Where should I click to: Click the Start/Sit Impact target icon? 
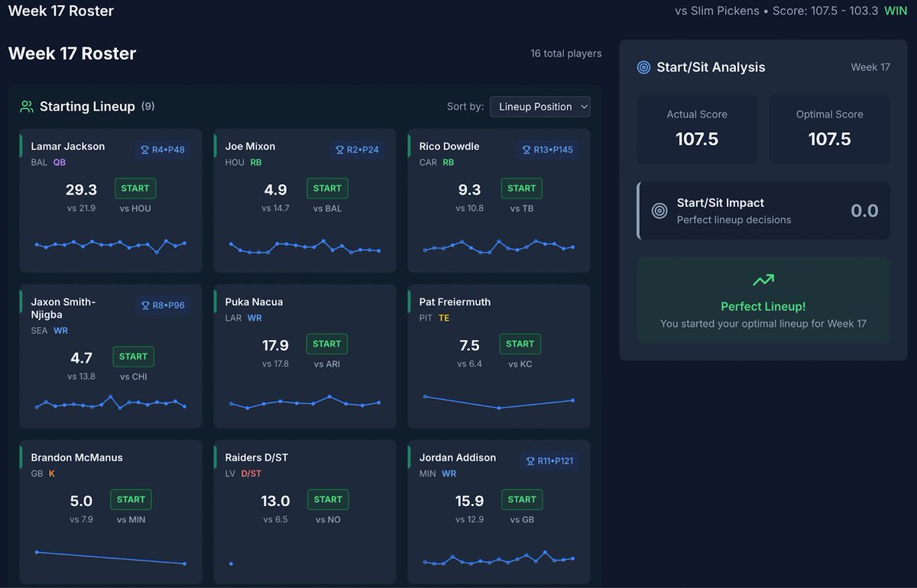(x=659, y=211)
